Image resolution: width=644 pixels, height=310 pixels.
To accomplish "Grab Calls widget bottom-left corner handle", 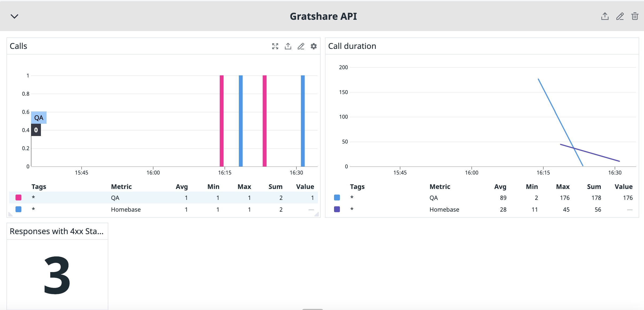I will point(10,214).
